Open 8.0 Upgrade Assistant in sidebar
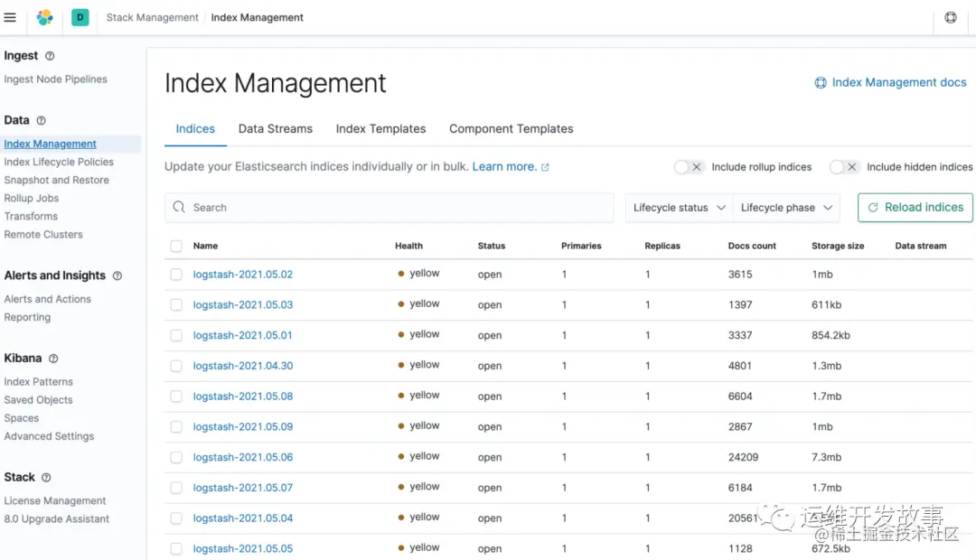Image resolution: width=976 pixels, height=560 pixels. pos(56,519)
